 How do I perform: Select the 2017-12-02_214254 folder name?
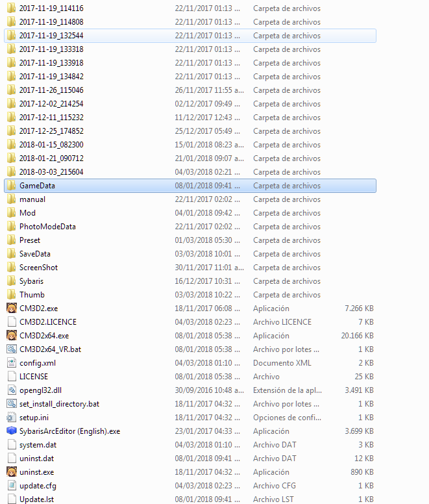(x=51, y=104)
